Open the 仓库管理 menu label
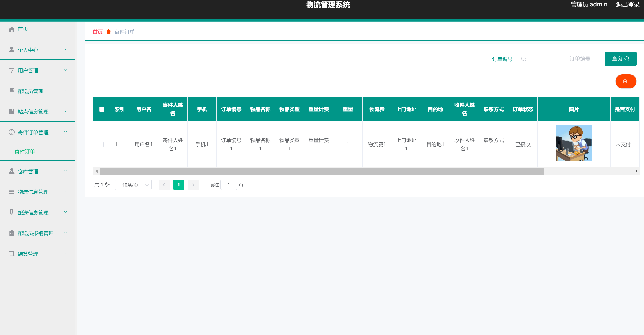The width and height of the screenshot is (644, 335). [28, 172]
